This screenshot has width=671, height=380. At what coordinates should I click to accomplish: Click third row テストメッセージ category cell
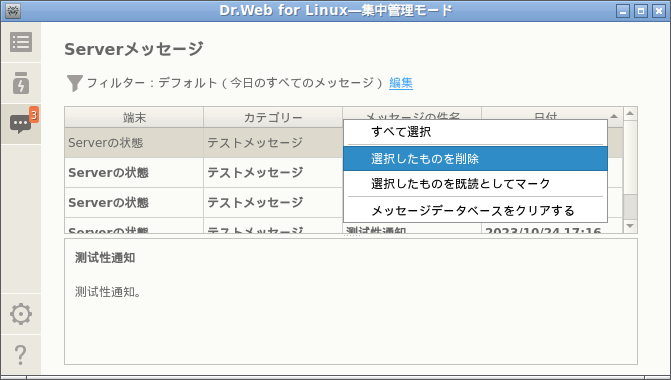pos(273,202)
